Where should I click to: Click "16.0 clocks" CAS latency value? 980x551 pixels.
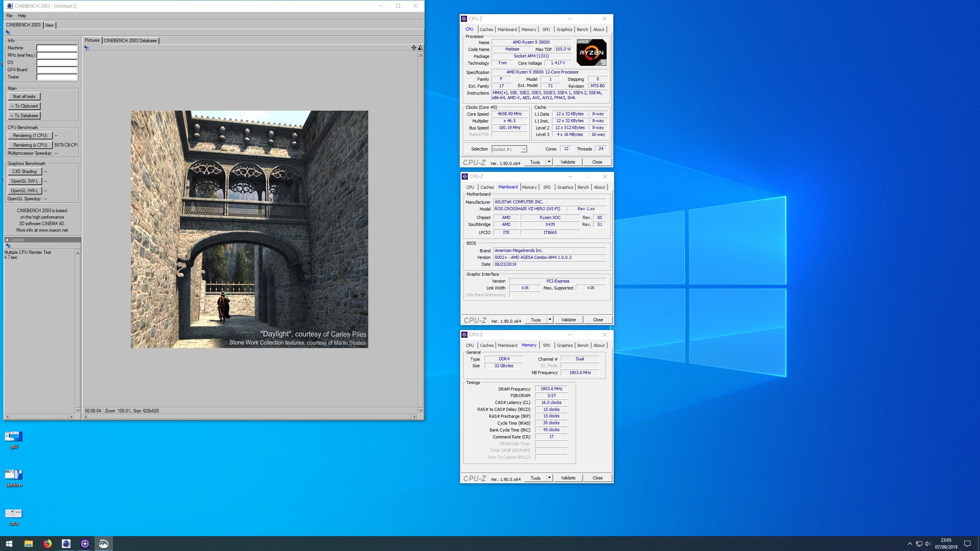(x=551, y=402)
